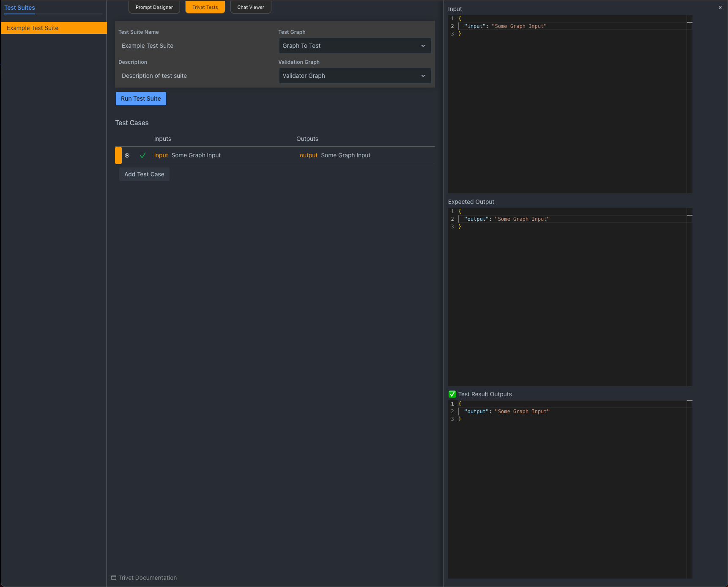Switch to Chat Viewer tab
The image size is (728, 587).
pyautogui.click(x=251, y=7)
